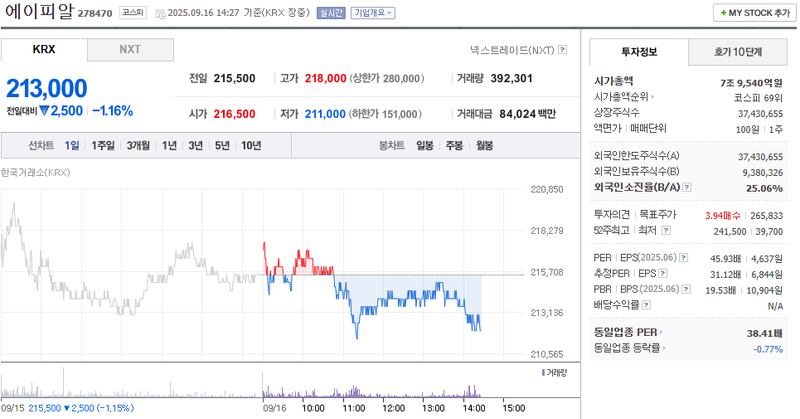Open the 투자정보 tab
Screen dimensions: 800x419
pyautogui.click(x=639, y=52)
